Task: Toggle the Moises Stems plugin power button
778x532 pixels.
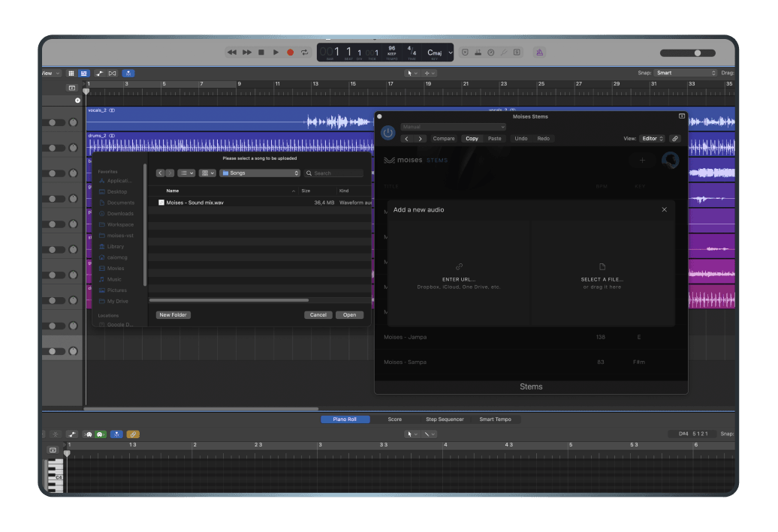Action: (388, 133)
